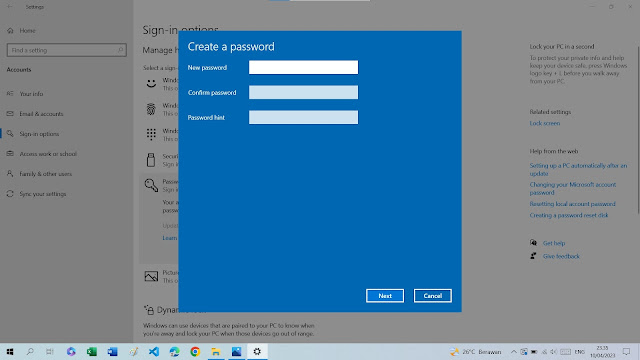Launch Google Chrome from taskbar
640x360 pixels.
(x=195, y=351)
